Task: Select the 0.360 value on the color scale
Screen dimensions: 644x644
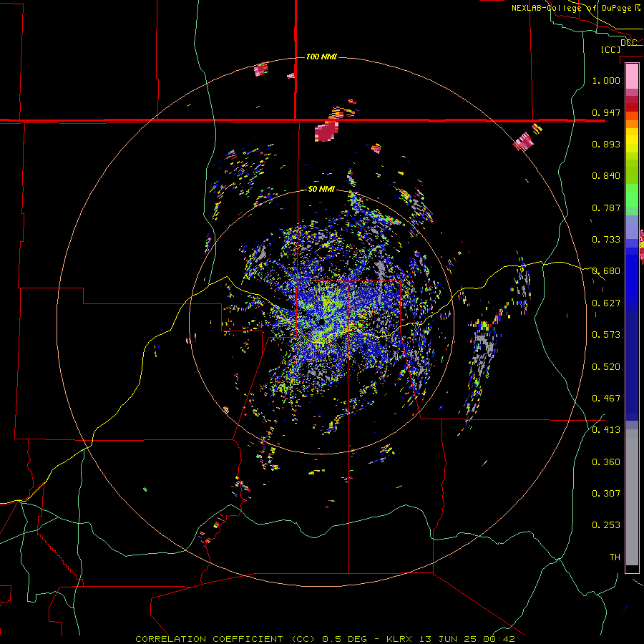Action: point(606,462)
